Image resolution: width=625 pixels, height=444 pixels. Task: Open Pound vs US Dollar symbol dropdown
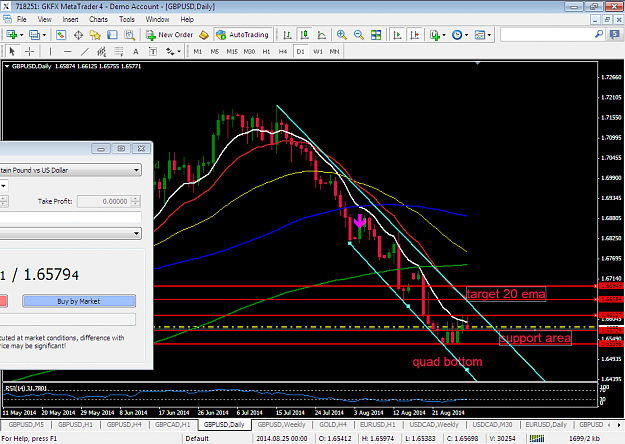136,170
